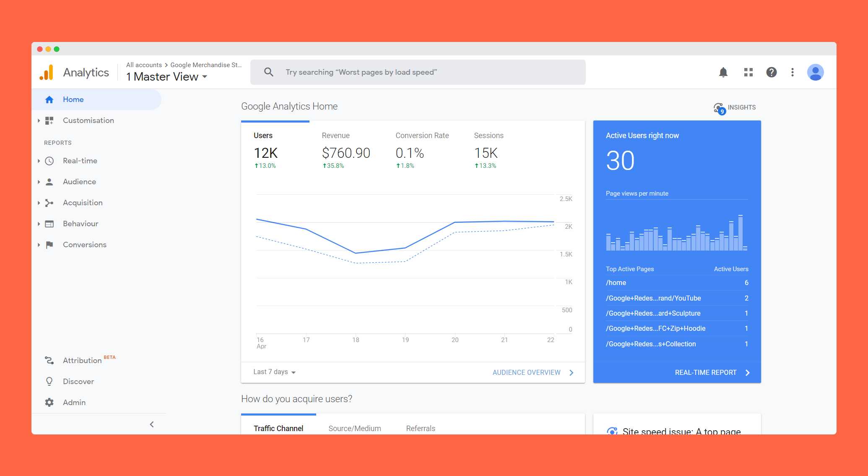Switch to the Source/Medium tab

355,428
